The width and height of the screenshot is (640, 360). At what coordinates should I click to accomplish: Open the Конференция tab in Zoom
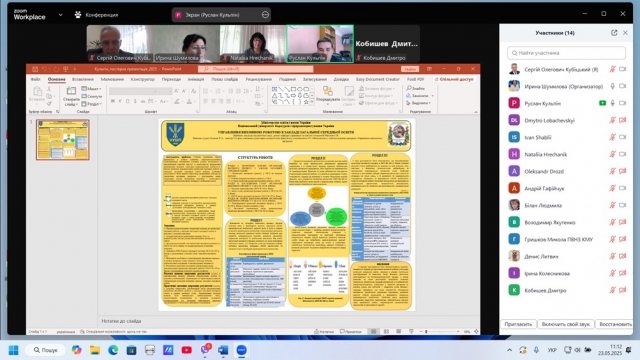pos(96,15)
